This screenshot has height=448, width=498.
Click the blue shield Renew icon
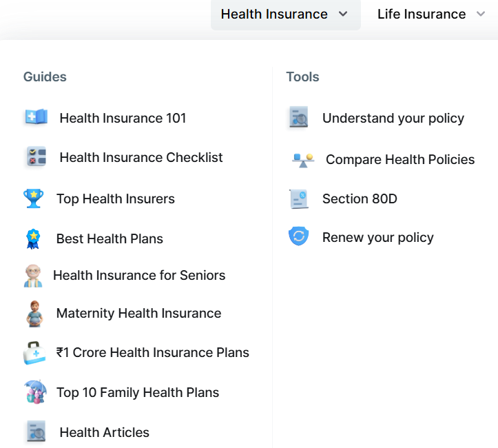298,236
